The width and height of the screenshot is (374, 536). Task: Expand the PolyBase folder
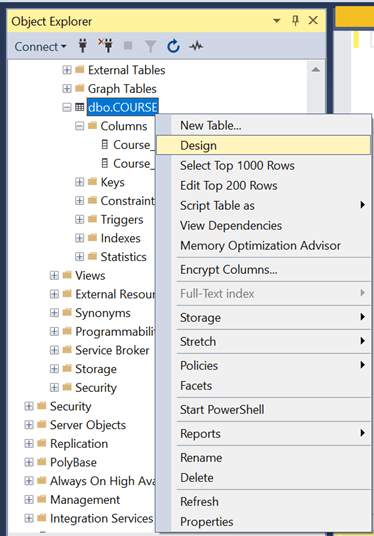point(29,462)
